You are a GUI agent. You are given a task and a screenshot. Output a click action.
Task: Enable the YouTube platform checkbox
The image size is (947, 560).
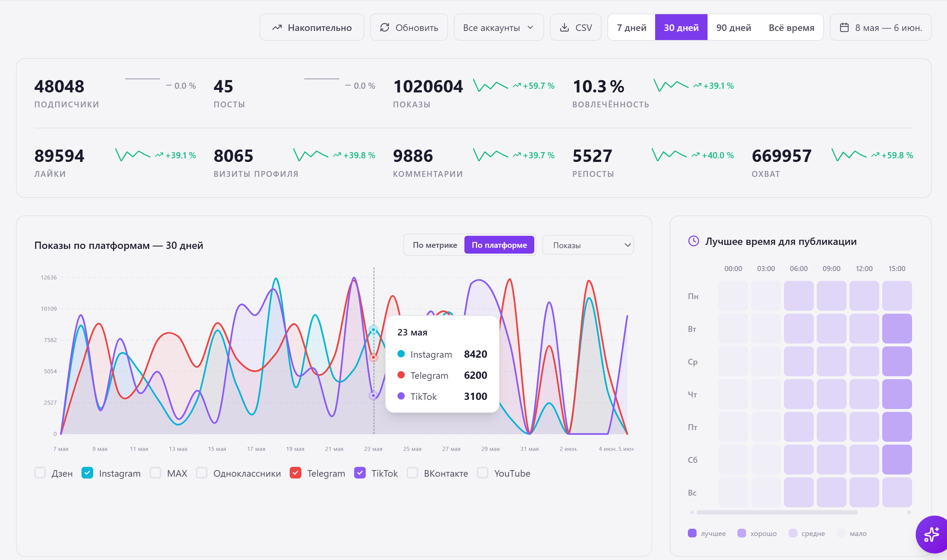483,473
